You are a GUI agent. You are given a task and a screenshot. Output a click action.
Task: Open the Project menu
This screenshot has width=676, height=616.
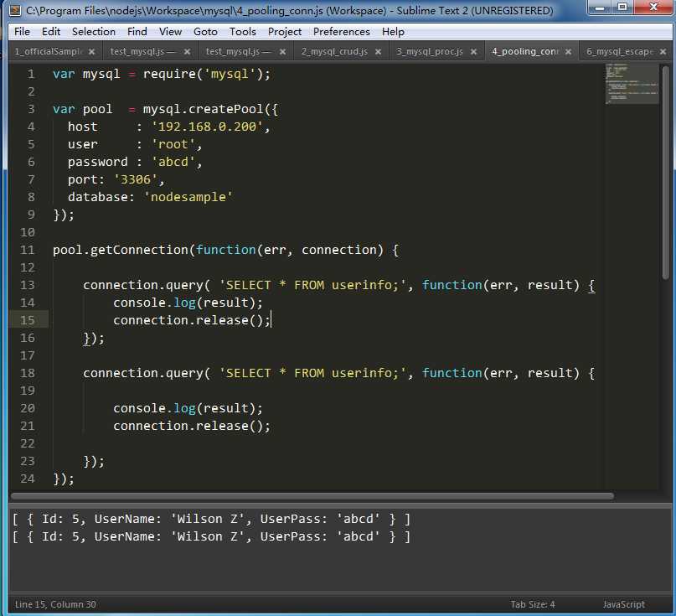[285, 32]
